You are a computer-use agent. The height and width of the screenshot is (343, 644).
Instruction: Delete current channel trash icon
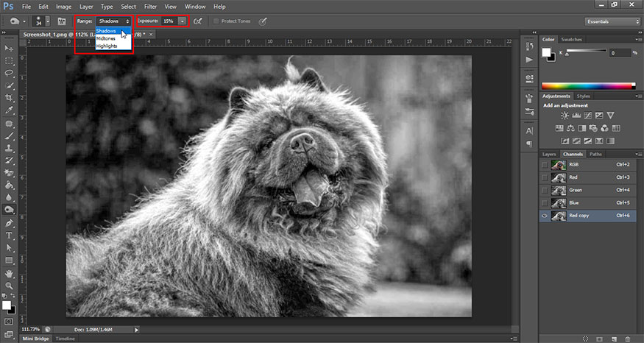pos(628,339)
